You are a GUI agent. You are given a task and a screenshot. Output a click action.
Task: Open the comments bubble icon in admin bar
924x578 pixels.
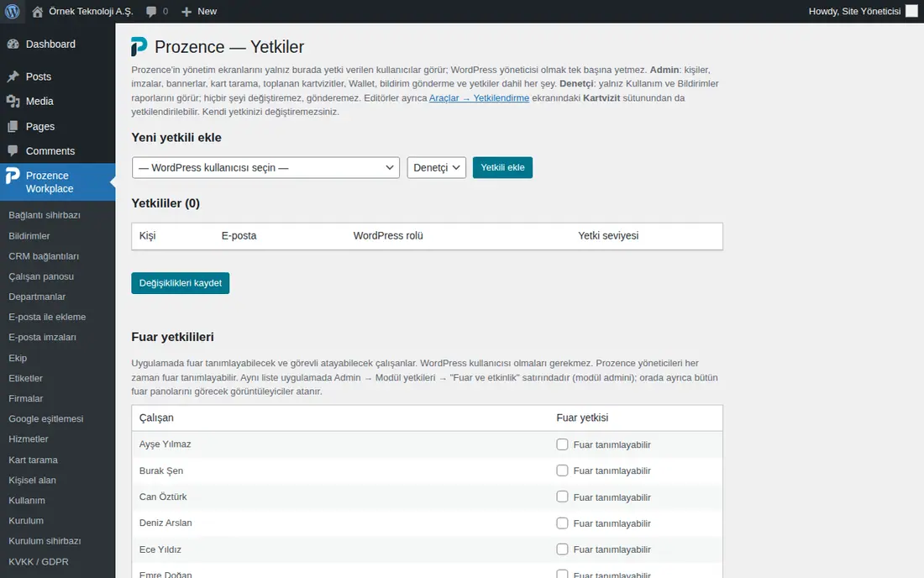click(151, 11)
